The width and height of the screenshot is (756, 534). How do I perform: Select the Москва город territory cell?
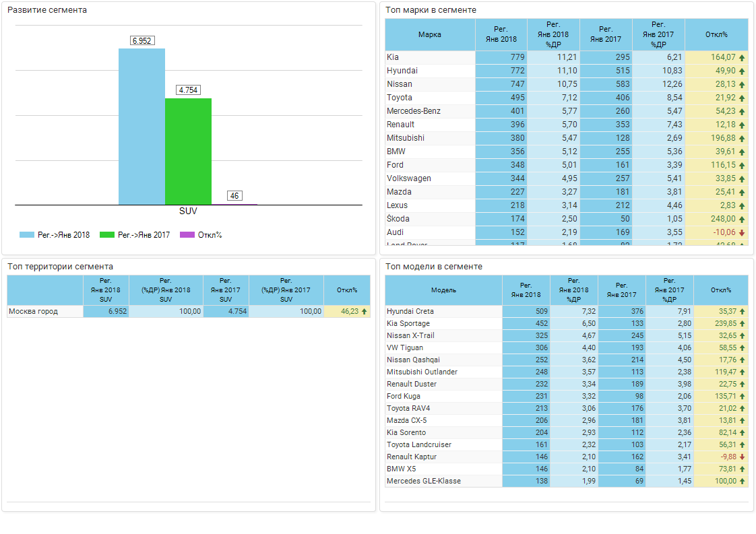pyautogui.click(x=45, y=311)
